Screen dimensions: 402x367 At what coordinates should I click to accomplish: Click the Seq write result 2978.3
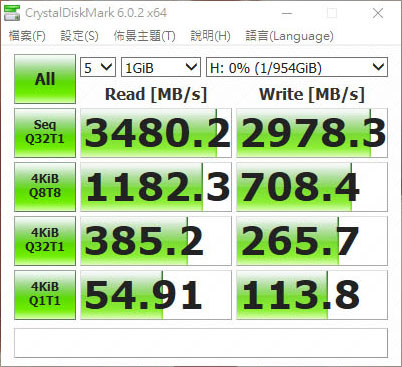(x=312, y=133)
